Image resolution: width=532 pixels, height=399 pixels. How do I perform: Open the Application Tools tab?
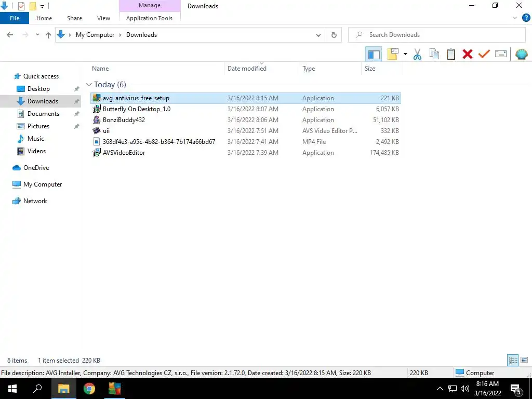149,18
